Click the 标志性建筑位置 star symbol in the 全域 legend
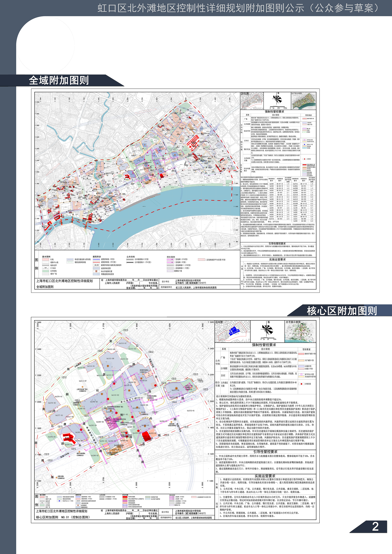The width and height of the screenshot is (392, 554). pyautogui.click(x=97, y=271)
